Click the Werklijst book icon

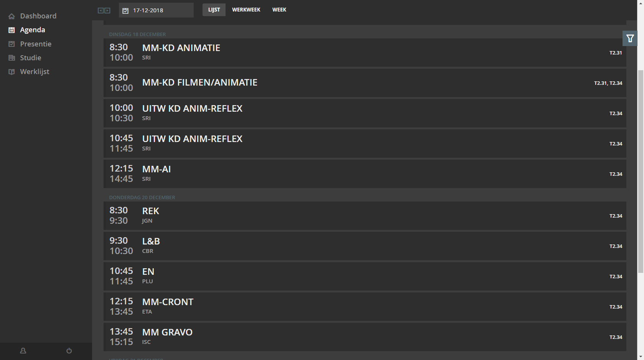[12, 72]
